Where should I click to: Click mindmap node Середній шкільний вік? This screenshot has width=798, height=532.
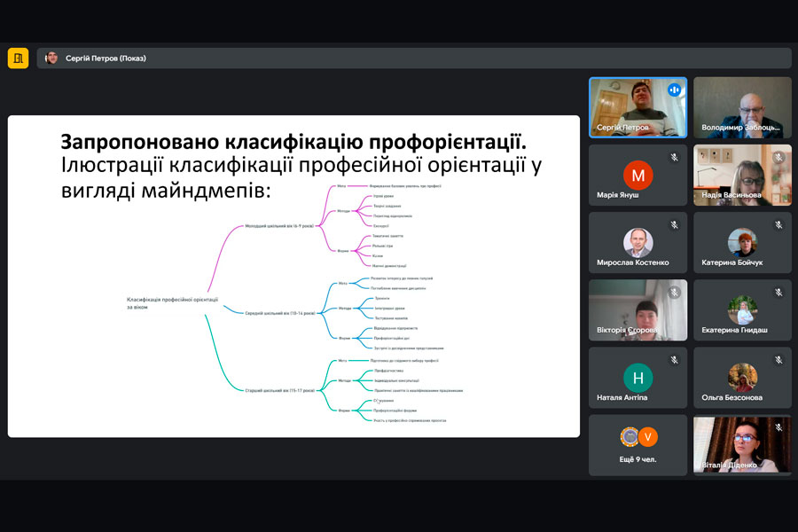[x=280, y=314]
